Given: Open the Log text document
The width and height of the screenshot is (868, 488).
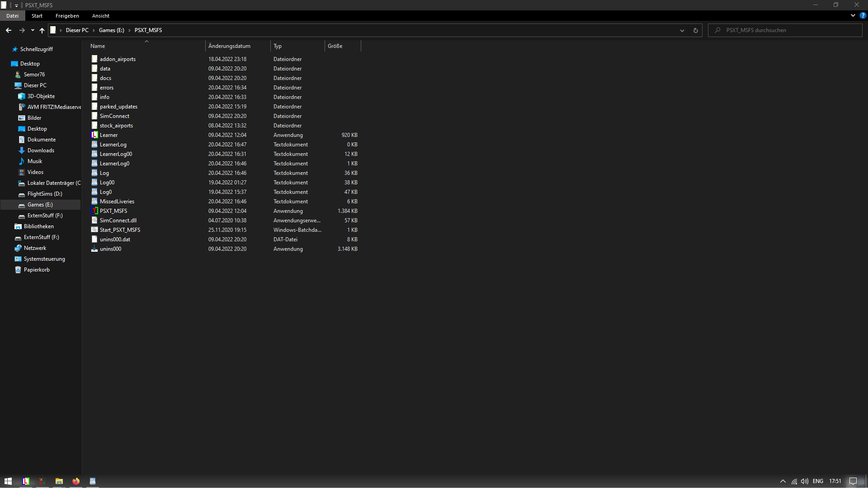Looking at the screenshot, I should tap(104, 173).
